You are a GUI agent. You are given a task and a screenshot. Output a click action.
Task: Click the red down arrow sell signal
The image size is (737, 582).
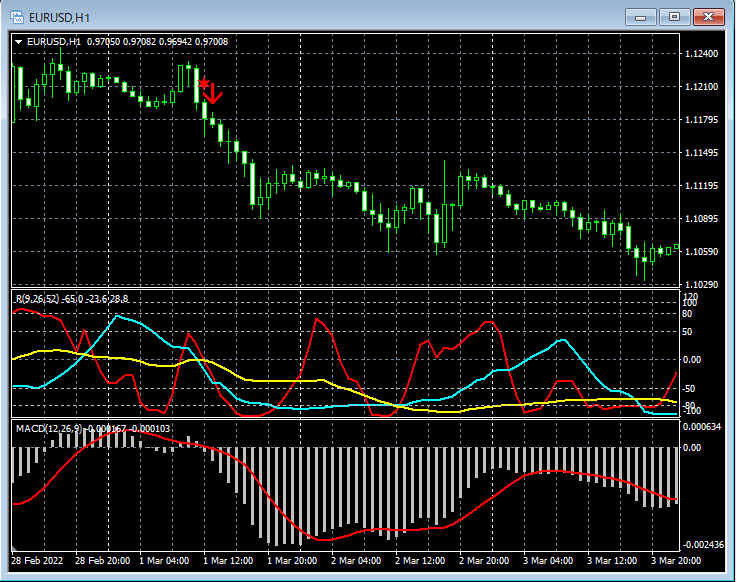[x=212, y=95]
